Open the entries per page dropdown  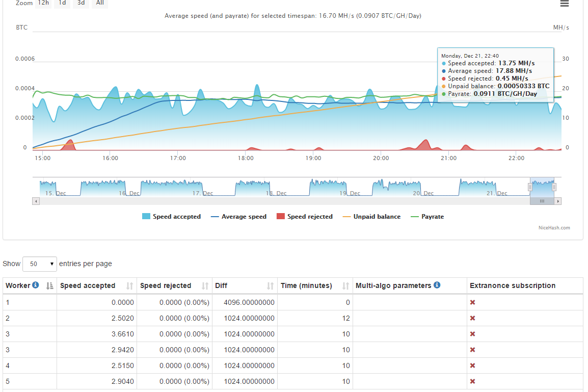pyautogui.click(x=39, y=264)
